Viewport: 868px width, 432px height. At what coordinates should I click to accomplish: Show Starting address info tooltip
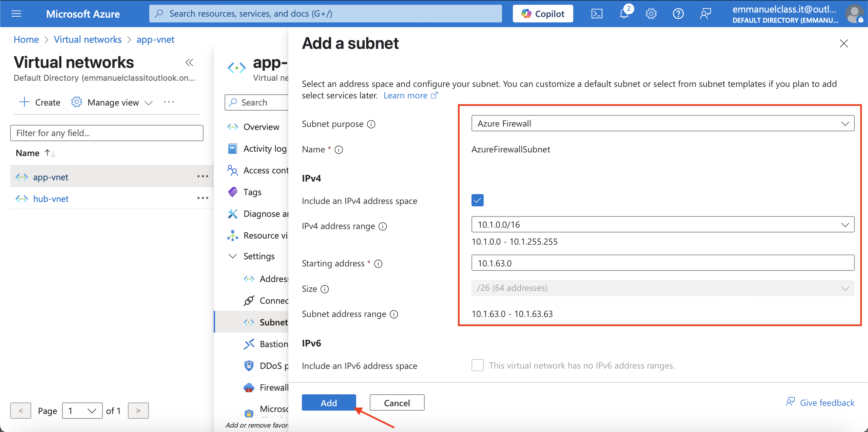378,264
